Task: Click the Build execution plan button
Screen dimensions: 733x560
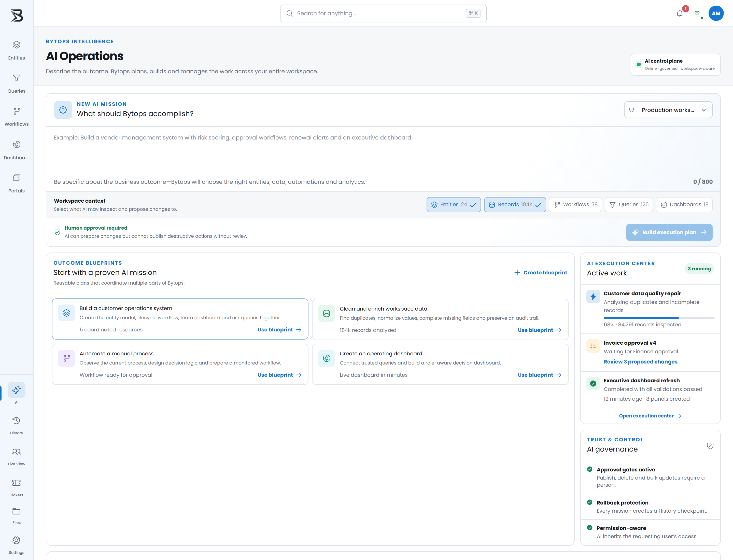Action: point(669,232)
